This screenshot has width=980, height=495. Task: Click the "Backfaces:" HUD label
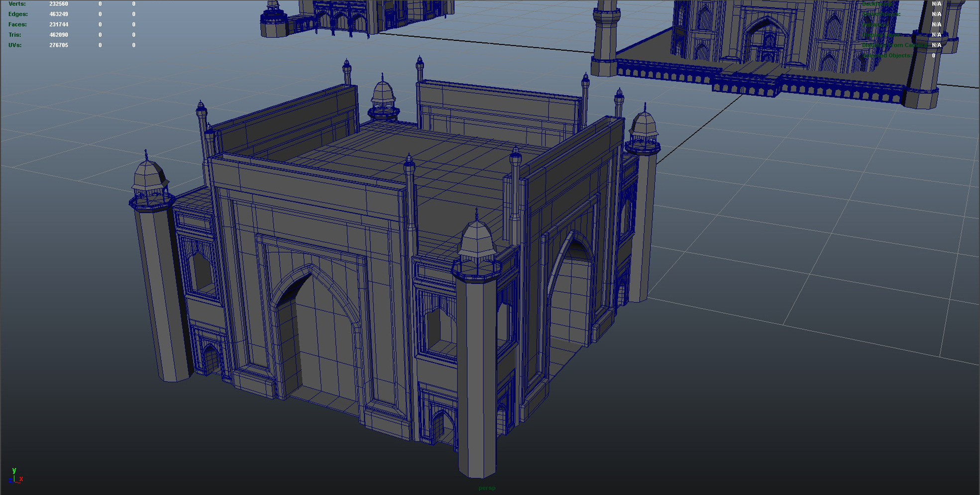pos(877,4)
